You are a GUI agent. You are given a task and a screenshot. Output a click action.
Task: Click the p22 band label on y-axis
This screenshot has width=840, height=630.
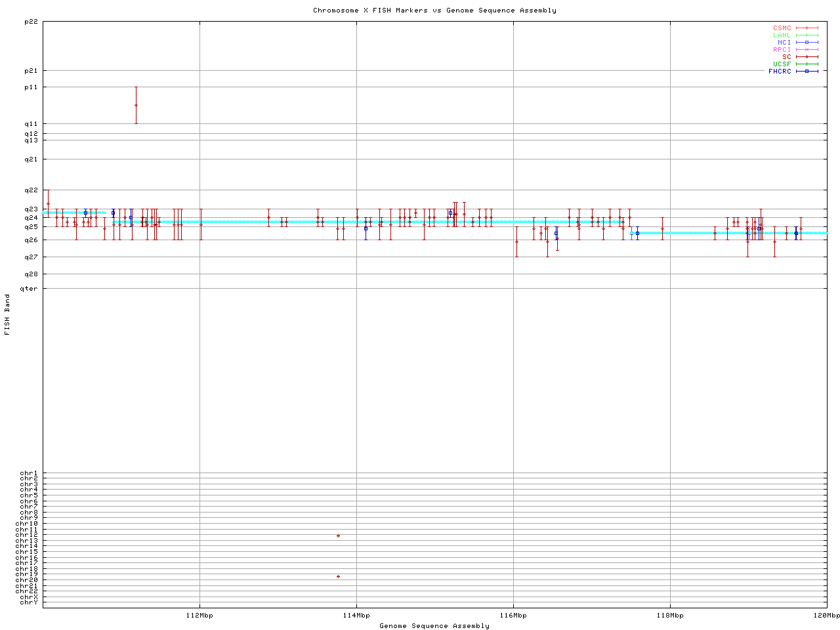tap(31, 22)
